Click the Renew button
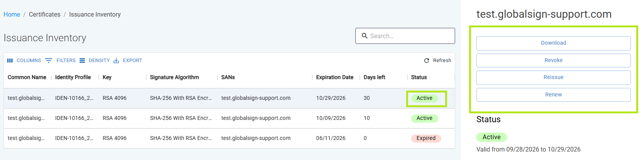The width and height of the screenshot is (644, 160). [x=553, y=94]
